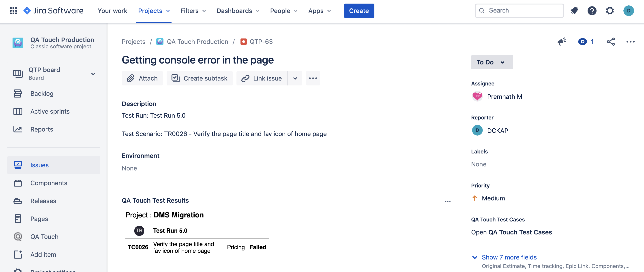The image size is (644, 272).
Task: Click the Releases ship icon
Action: [x=18, y=201]
